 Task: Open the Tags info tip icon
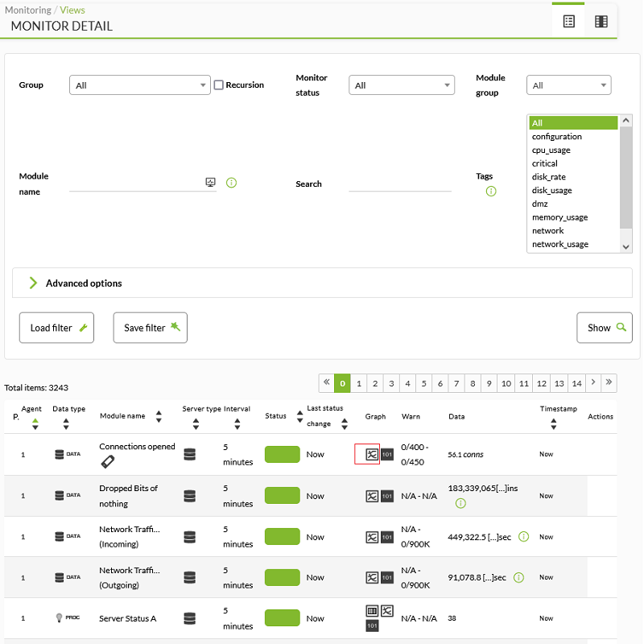[491, 191]
